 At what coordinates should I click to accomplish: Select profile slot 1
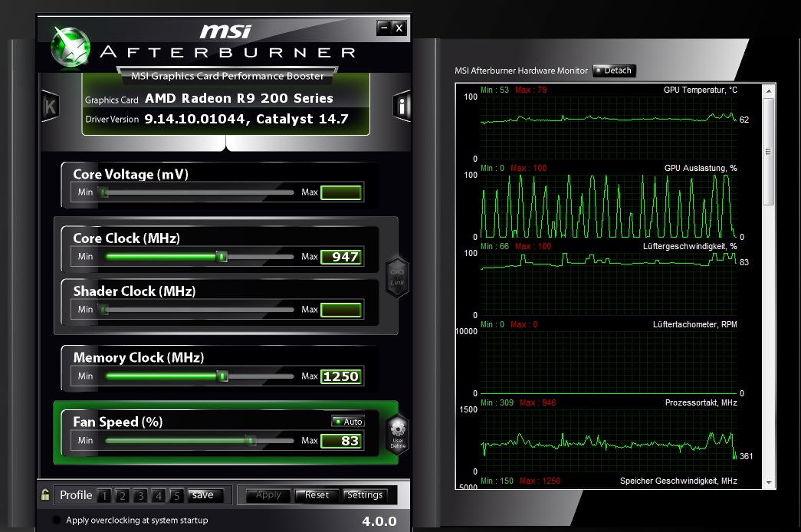pos(104,495)
